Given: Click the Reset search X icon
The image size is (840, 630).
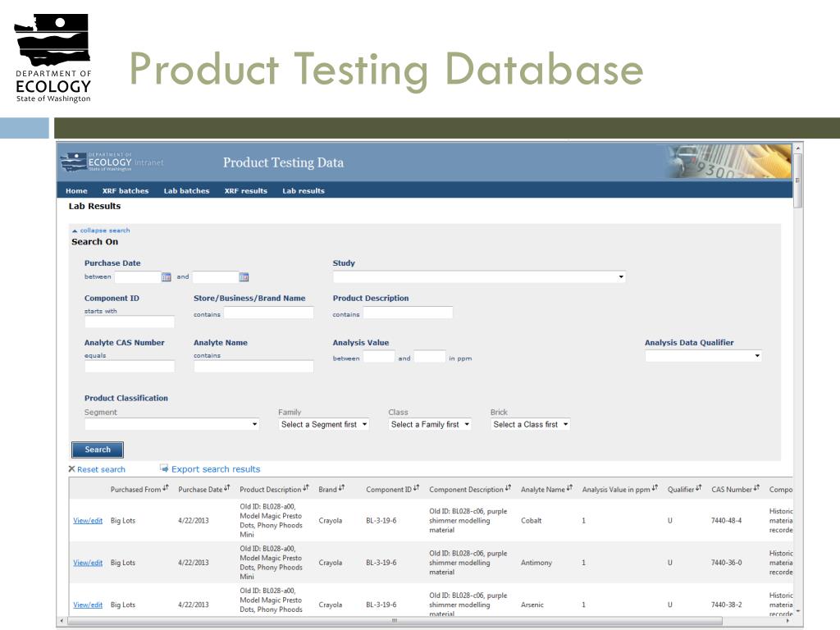Looking at the screenshot, I should point(71,469).
